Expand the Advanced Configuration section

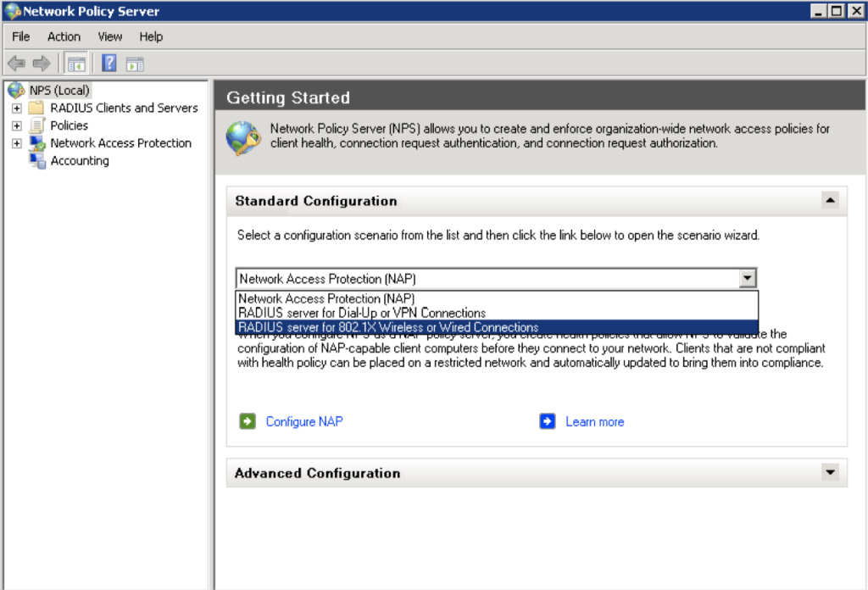tap(830, 473)
